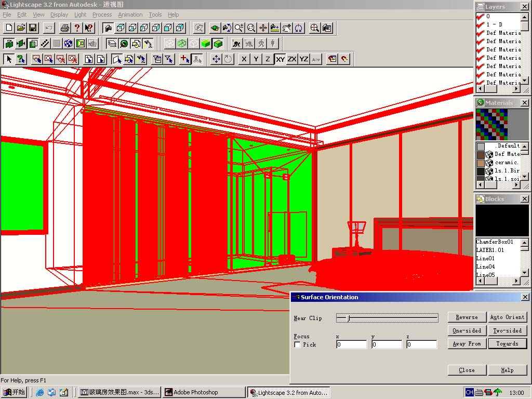
Task: Toggle the checkmark on layer 1 - D
Action: pyautogui.click(x=481, y=24)
